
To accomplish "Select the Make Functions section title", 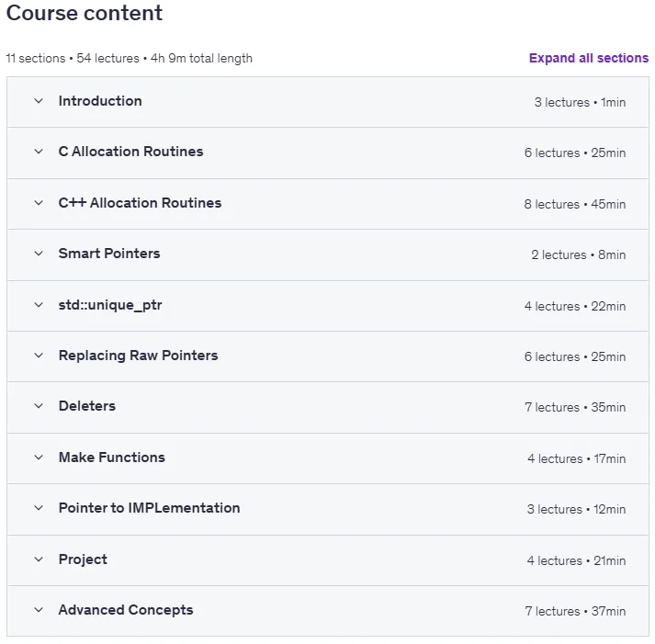I will (112, 458).
